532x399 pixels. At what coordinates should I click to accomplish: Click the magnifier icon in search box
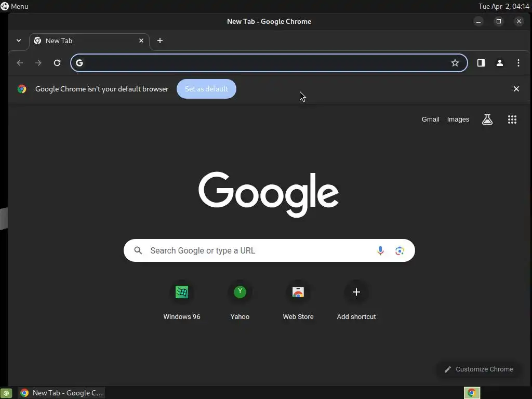pyautogui.click(x=138, y=250)
